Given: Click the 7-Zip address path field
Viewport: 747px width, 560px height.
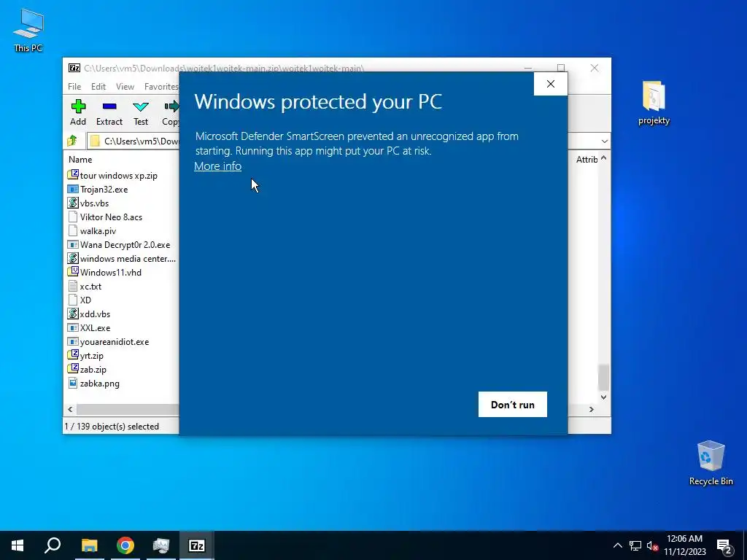Looking at the screenshot, I should pyautogui.click(x=133, y=141).
